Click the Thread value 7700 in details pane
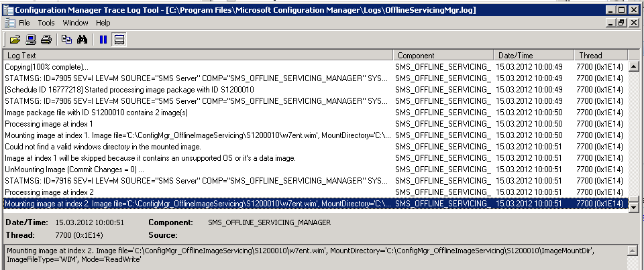The width and height of the screenshot is (644, 270). [x=79, y=235]
